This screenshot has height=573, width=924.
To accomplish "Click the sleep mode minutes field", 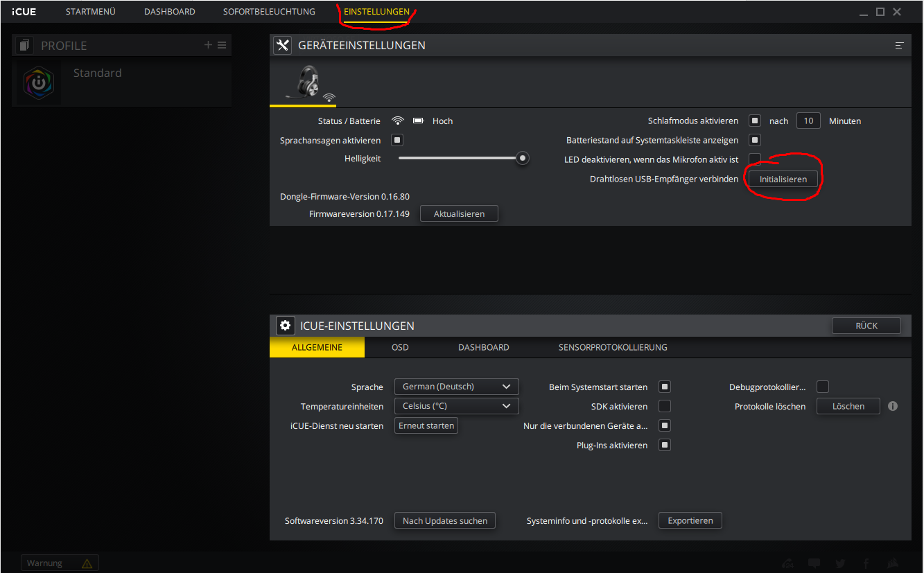I will pos(809,121).
